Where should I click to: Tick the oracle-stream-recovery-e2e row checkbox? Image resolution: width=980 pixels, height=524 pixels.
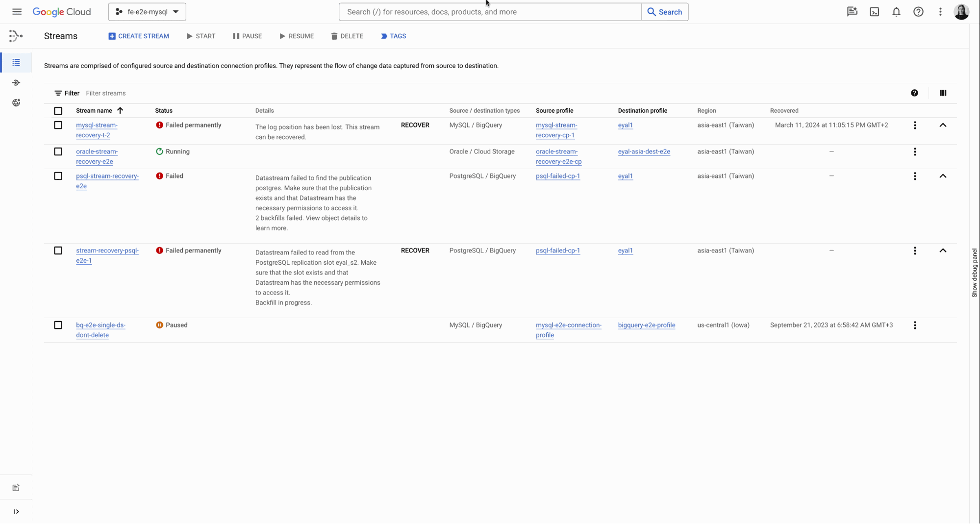[x=58, y=152]
